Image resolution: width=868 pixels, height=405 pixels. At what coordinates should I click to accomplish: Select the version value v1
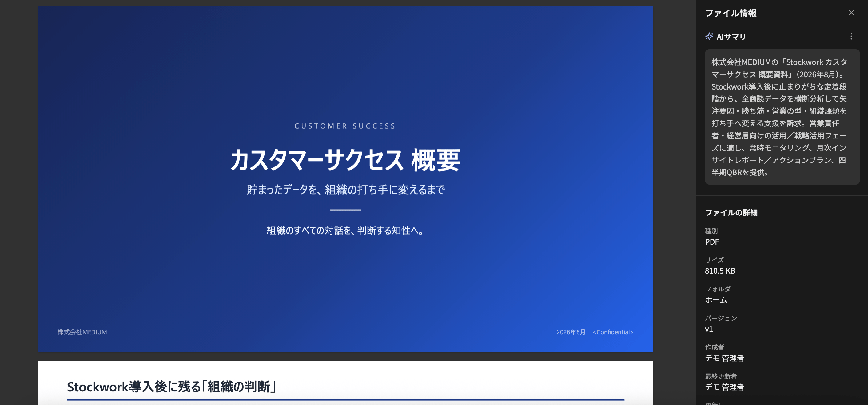(709, 329)
